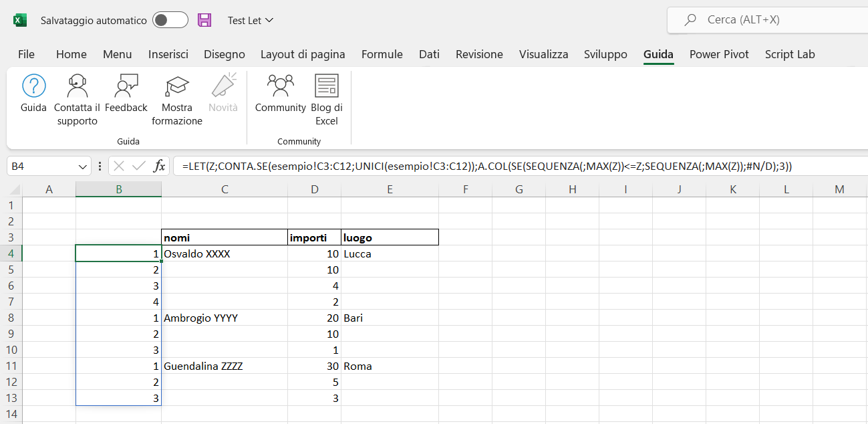Click in the Cerca search box
Screen dimensions: 868x424
click(x=768, y=20)
